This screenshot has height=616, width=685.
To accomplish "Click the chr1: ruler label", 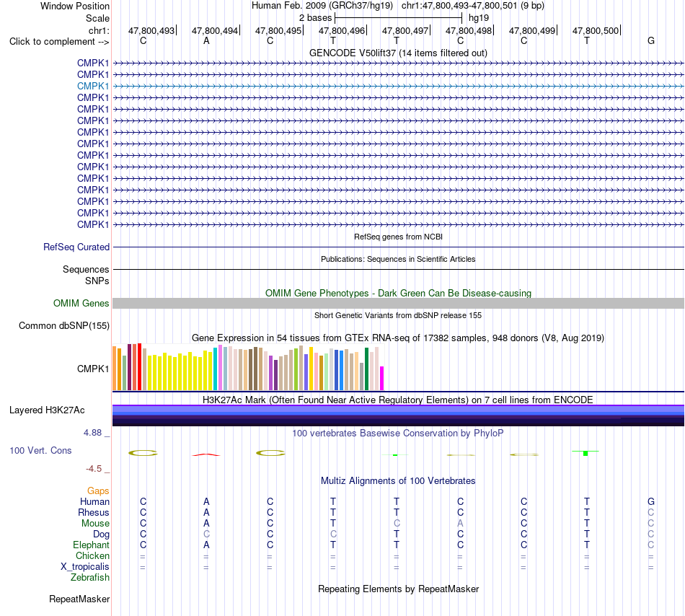I will pyautogui.click(x=99, y=30).
